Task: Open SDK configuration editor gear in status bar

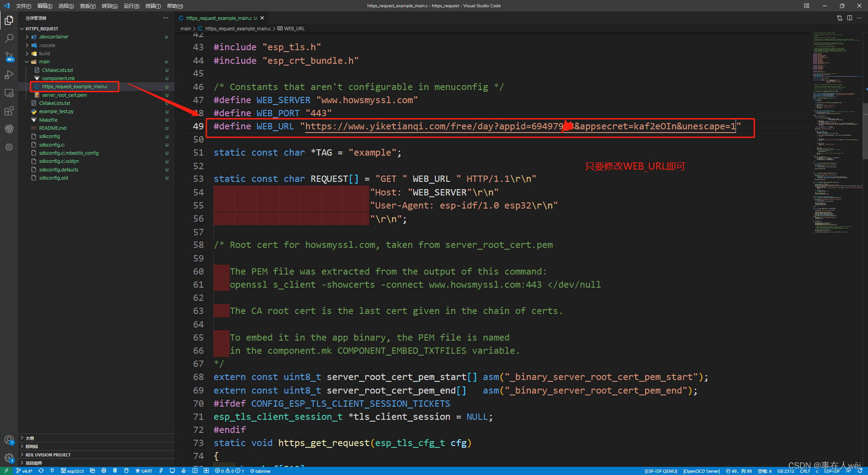Action: (104, 471)
